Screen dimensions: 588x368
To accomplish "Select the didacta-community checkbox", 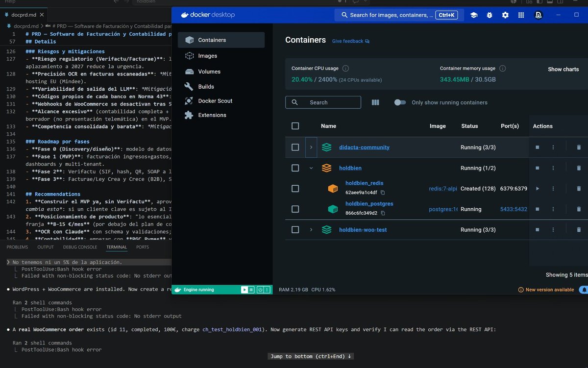I will pyautogui.click(x=295, y=147).
